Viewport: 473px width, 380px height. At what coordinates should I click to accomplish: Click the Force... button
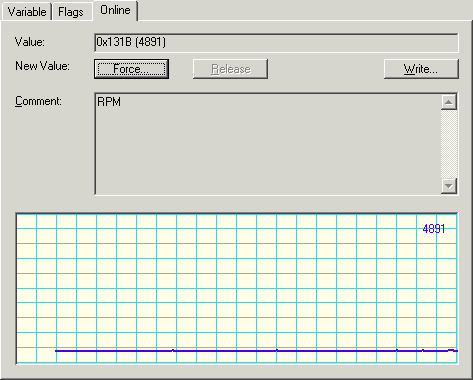pos(131,69)
